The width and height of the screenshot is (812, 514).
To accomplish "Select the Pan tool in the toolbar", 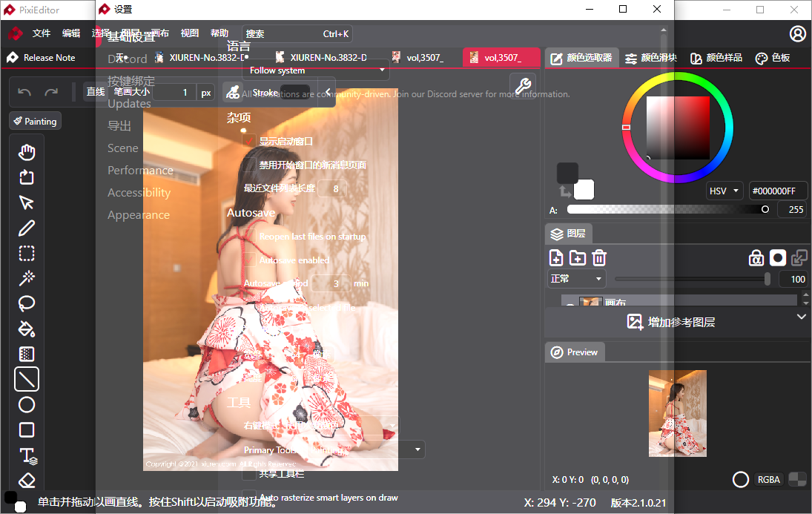I will 27,151.
